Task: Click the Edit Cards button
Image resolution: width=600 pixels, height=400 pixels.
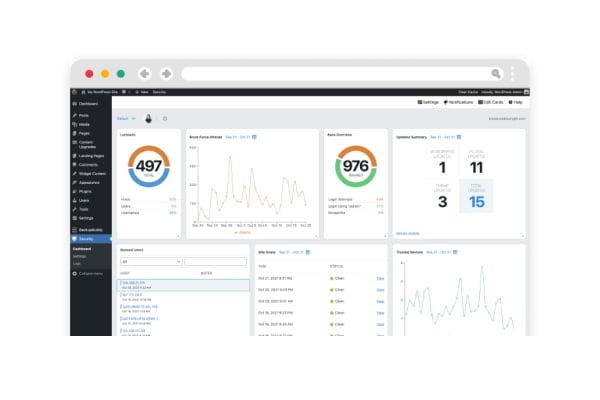Action: click(490, 102)
